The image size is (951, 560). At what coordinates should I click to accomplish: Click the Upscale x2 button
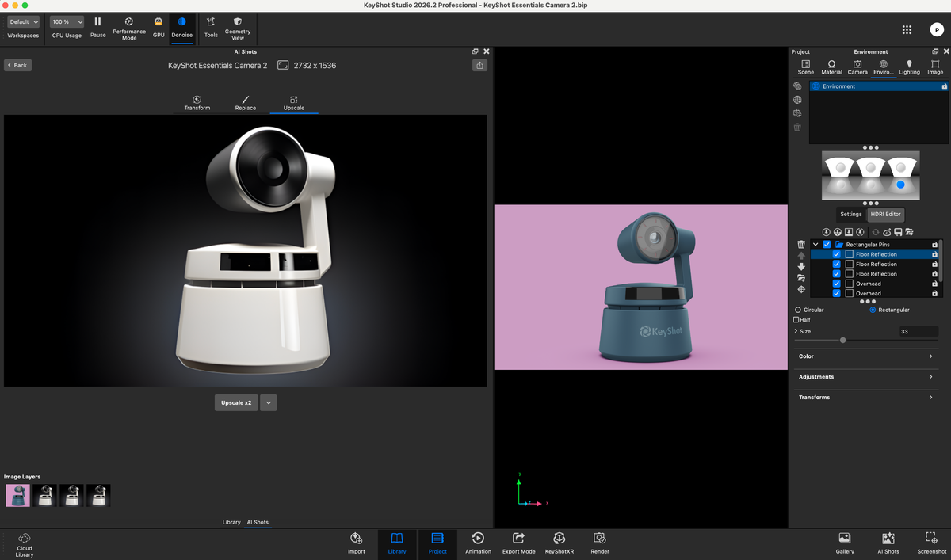point(236,402)
